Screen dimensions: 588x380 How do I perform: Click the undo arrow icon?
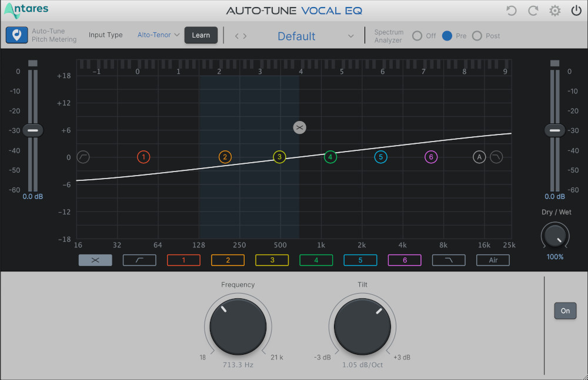pos(511,10)
